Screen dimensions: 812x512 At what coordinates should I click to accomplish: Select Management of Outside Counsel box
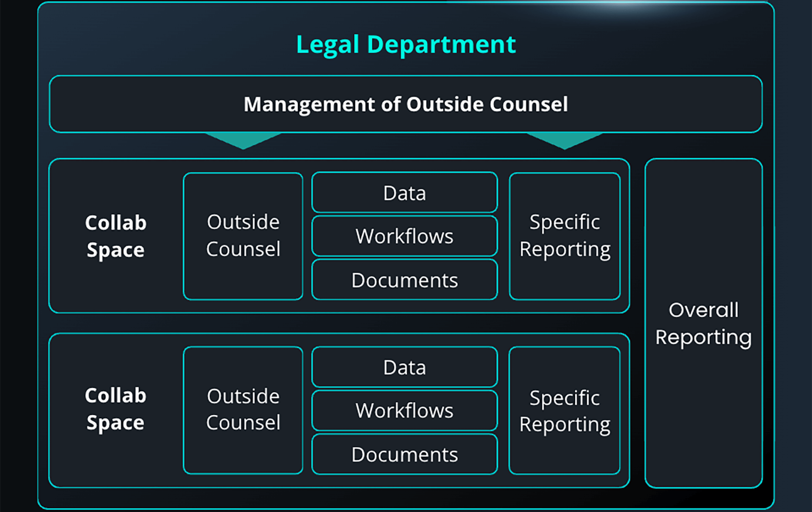click(406, 104)
